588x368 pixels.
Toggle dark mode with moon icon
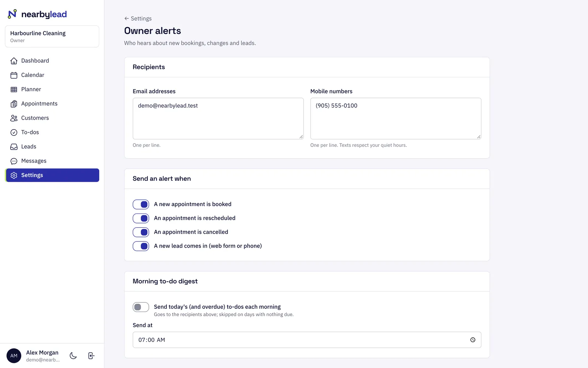point(73,355)
